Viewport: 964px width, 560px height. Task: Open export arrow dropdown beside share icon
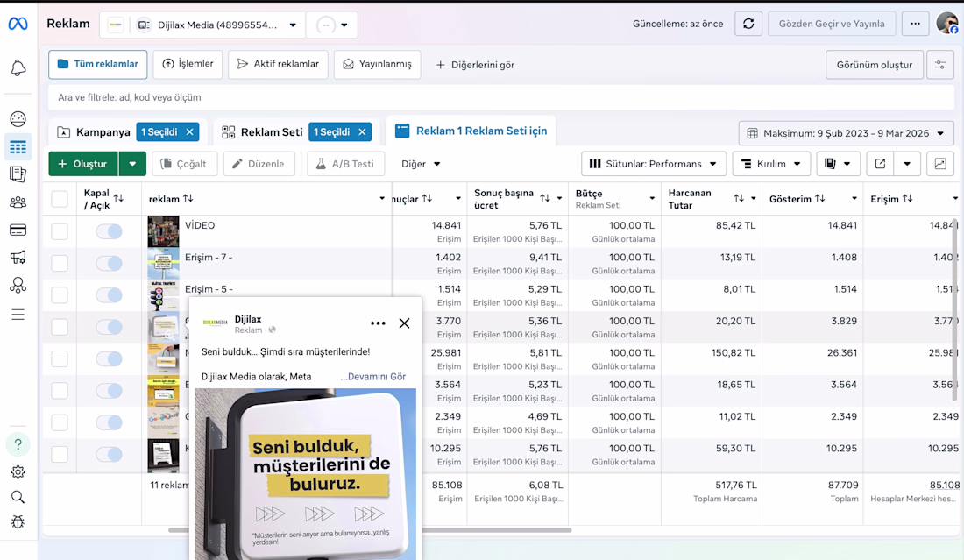pyautogui.click(x=907, y=164)
